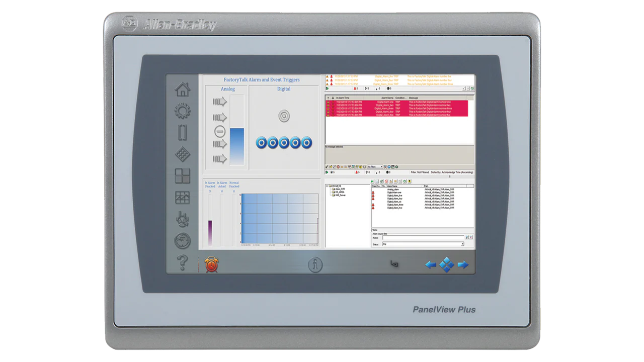Sort explorer list by Alarm Name column header
The height and width of the screenshot is (362, 644).
pos(405,186)
